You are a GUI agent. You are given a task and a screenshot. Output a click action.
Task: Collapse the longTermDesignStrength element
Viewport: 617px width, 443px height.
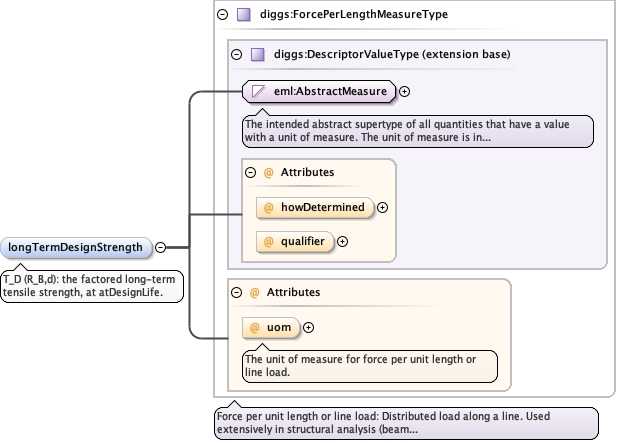coord(161,247)
